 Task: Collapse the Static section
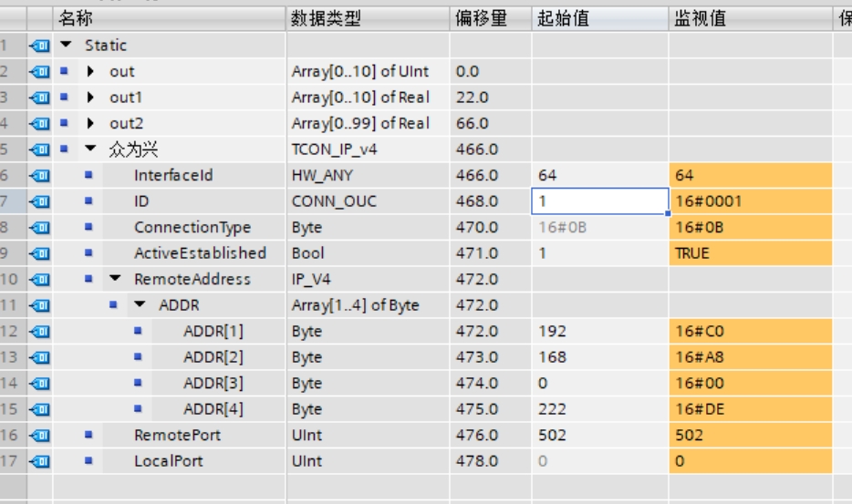(66, 46)
